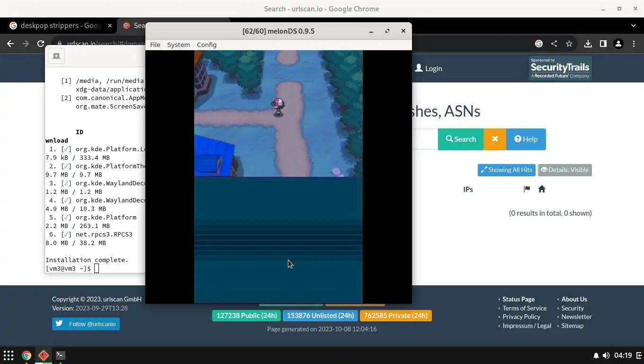Toggle the Details: Visible button
Screen dimensions: 644x364
pyautogui.click(x=564, y=170)
